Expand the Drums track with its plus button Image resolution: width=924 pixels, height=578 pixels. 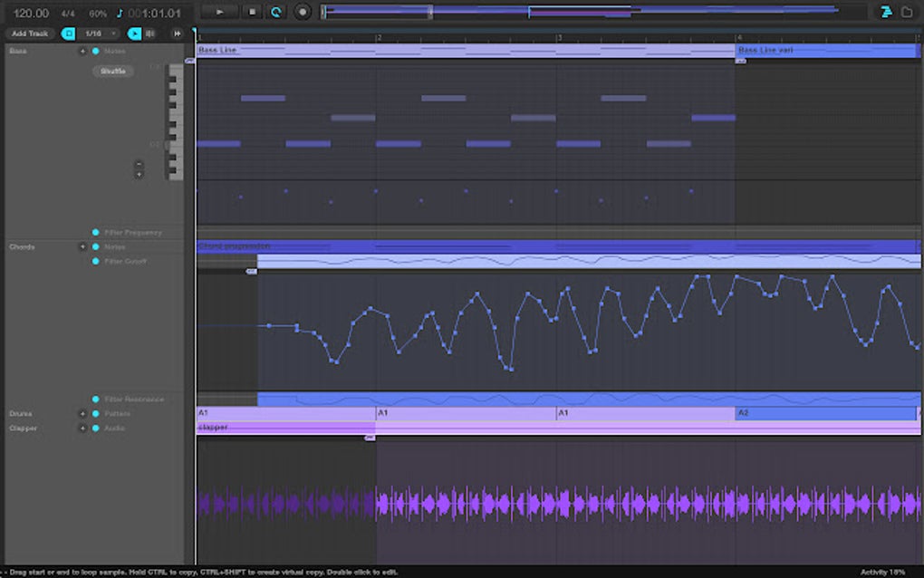(82, 413)
